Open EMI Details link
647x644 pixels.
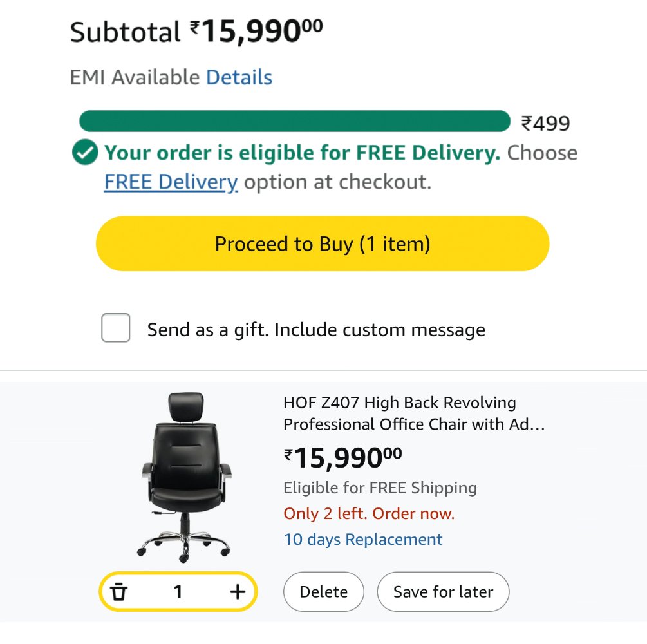[241, 77]
